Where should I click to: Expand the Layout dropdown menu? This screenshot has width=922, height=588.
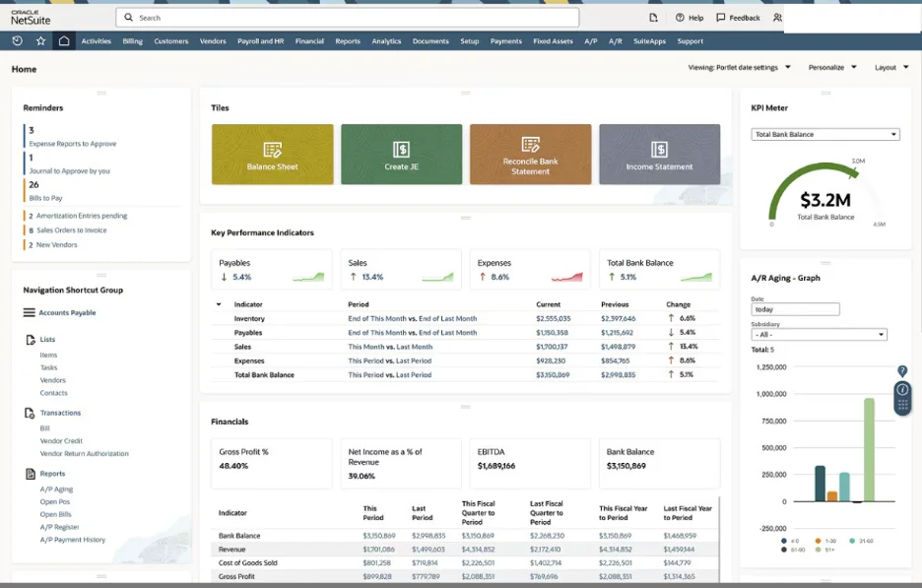890,68
